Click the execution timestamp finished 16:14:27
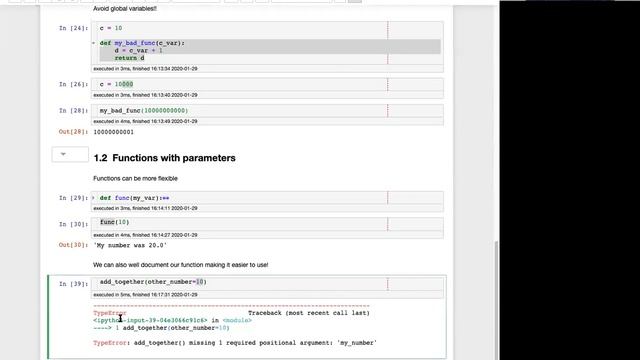 pyautogui.click(x=145, y=235)
